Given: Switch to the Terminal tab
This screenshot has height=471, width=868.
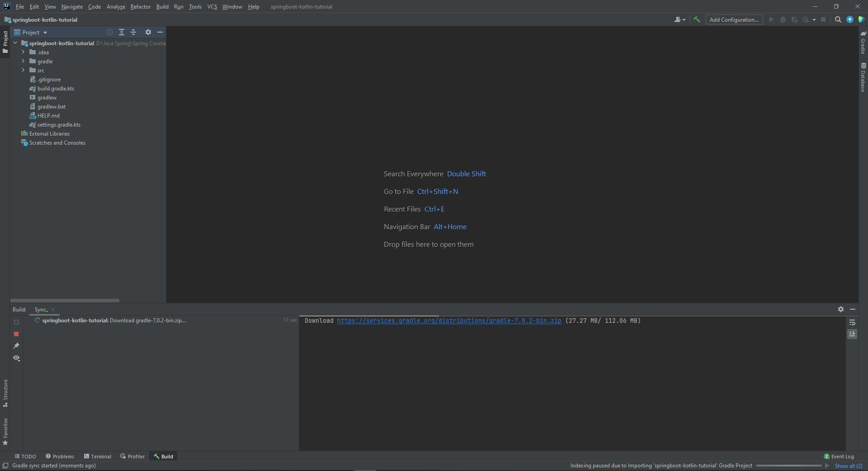Looking at the screenshot, I should [97, 456].
